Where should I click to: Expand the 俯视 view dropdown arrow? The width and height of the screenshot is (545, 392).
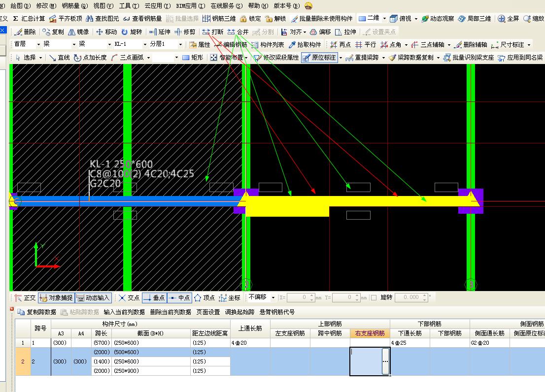click(x=416, y=19)
